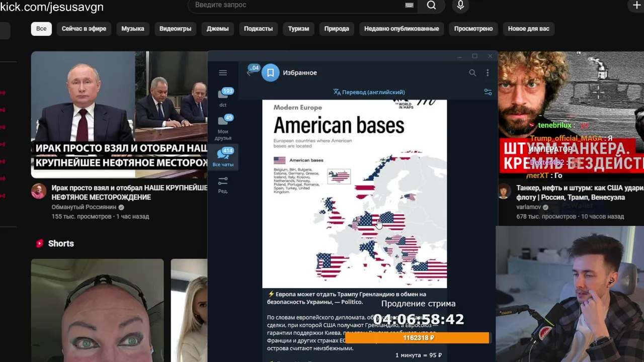This screenshot has height=362, width=644.
Task: Open the second Shorts thumbnail with blonde woman
Action: pos(189,310)
